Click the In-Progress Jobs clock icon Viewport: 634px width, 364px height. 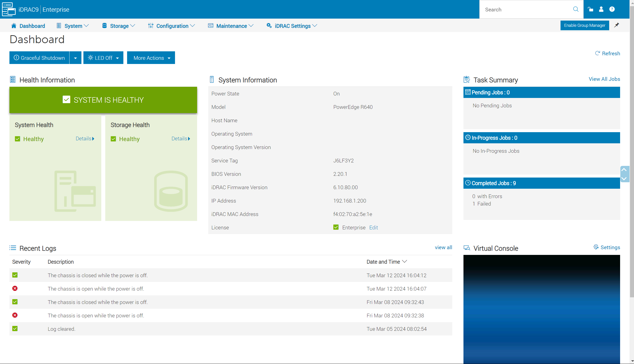tap(468, 137)
